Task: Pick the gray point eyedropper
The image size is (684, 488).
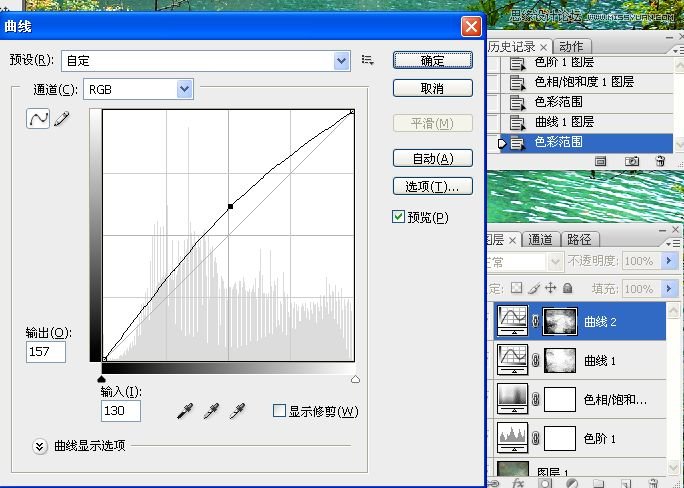Action: pyautogui.click(x=211, y=411)
